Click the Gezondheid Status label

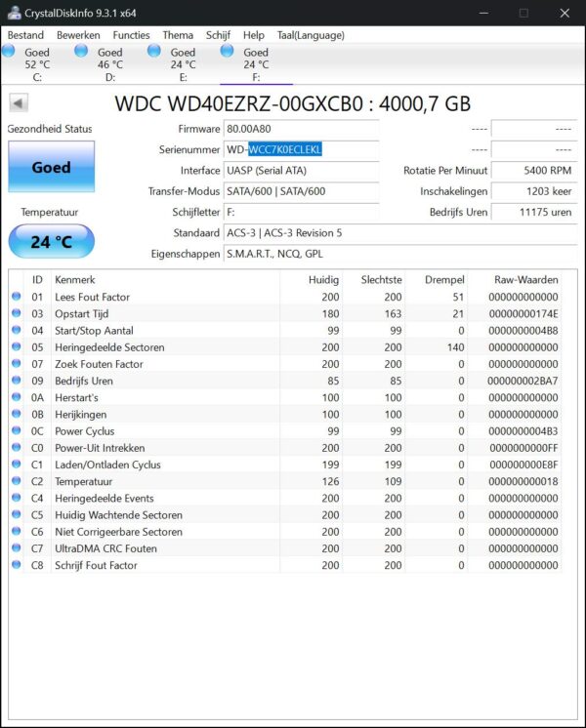tap(50, 129)
